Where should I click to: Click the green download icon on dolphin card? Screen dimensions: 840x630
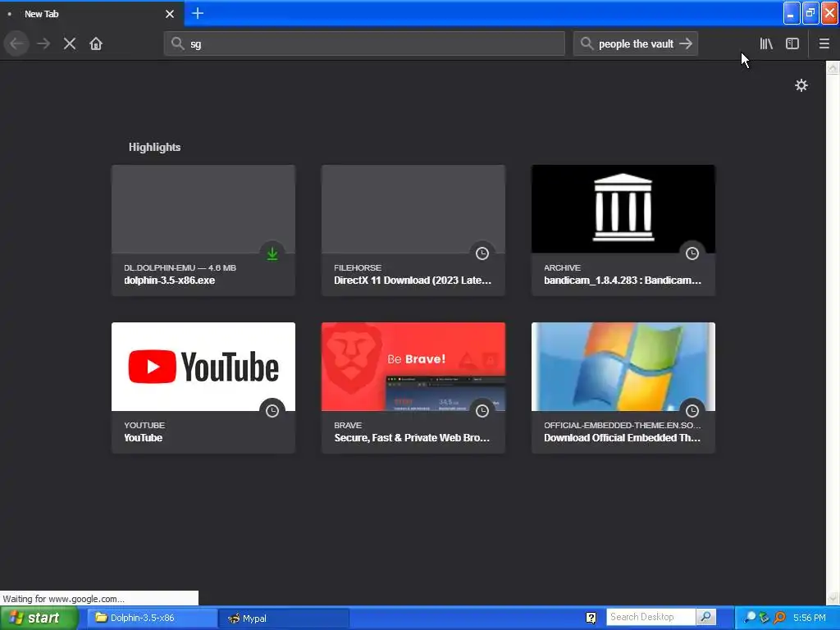pos(272,253)
